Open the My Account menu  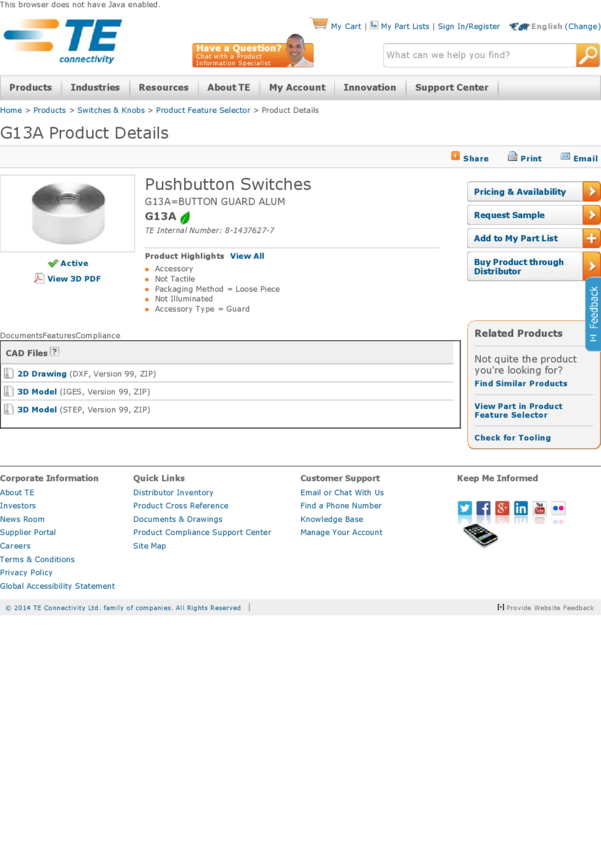pyautogui.click(x=298, y=87)
